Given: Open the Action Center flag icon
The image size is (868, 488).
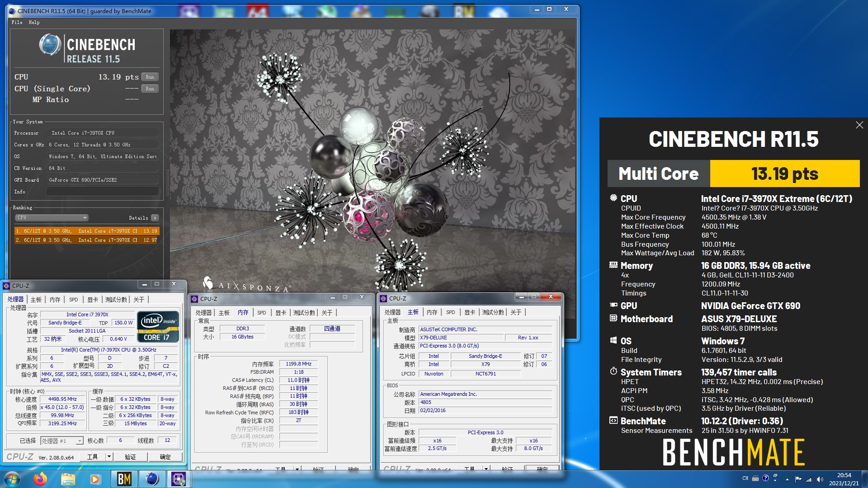Looking at the screenshot, I should [798, 479].
